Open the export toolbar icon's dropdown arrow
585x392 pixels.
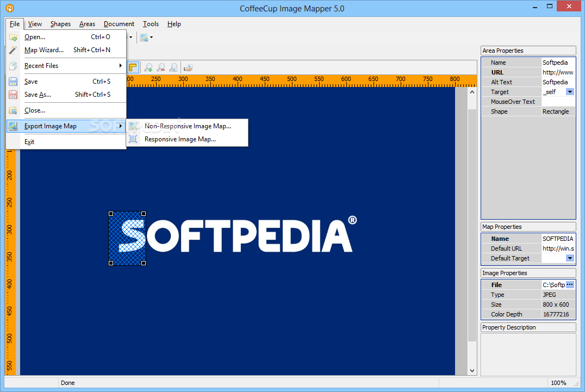(x=151, y=37)
